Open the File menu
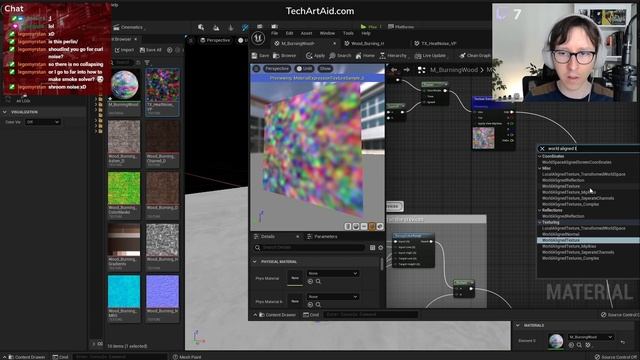The height and width of the screenshot is (360, 640). click(275, 33)
